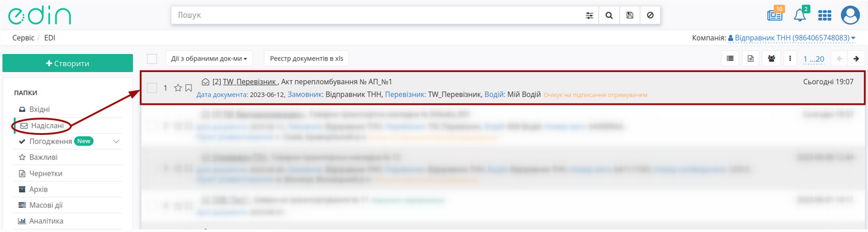Screen dimensions: 868x232
Task: Click EDI breadcrumb link
Action: pos(50,39)
